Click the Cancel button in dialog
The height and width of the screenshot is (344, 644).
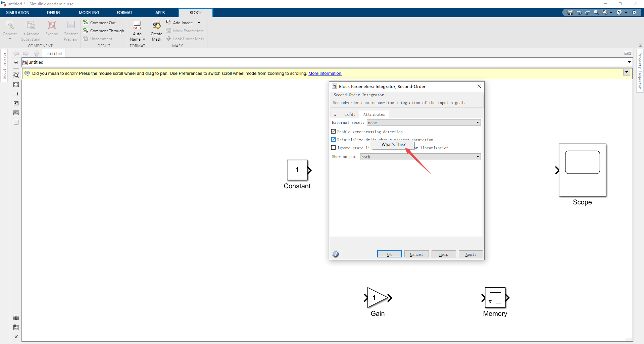416,254
